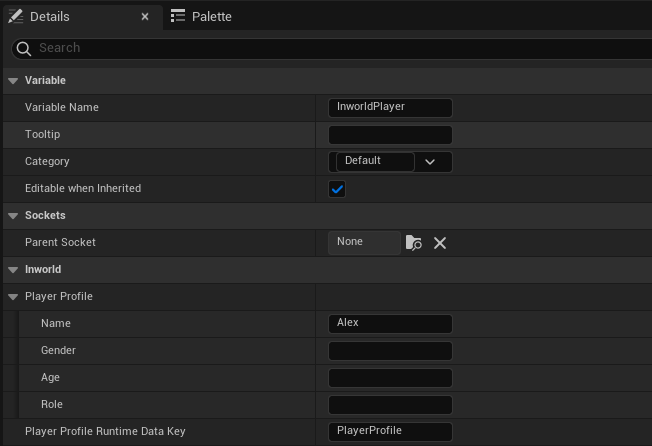
Task: Collapse the Inworld section
Action: coord(13,270)
